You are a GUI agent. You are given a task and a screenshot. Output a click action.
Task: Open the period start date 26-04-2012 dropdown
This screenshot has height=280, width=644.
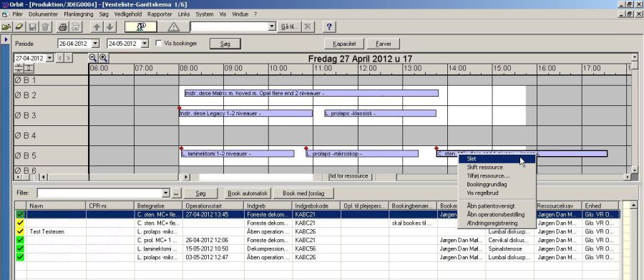(96, 43)
